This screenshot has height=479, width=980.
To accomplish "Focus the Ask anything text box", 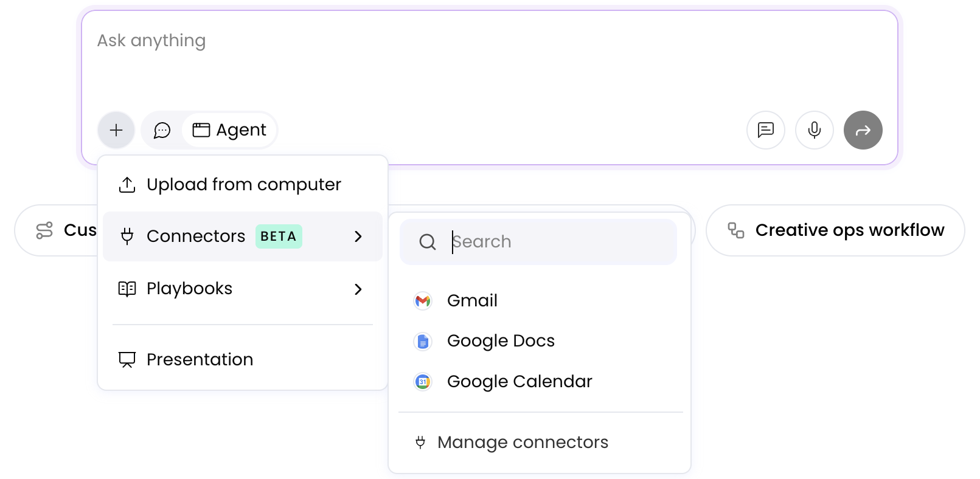I will (487, 61).
